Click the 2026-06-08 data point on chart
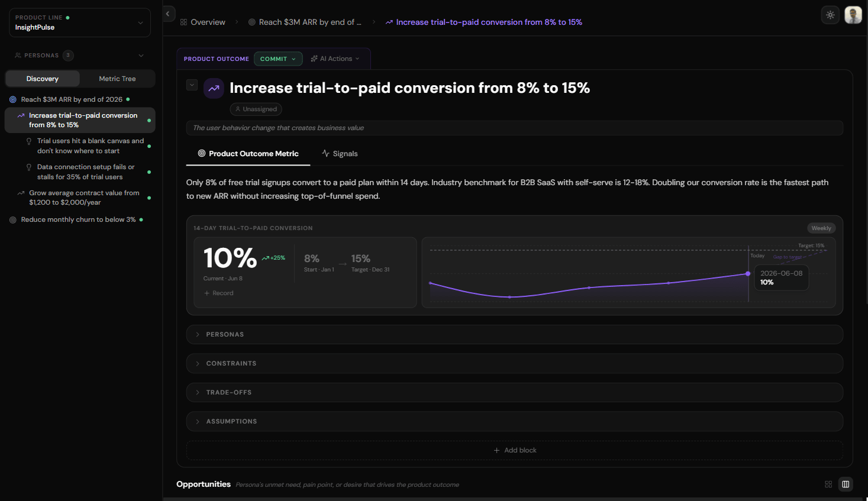The height and width of the screenshot is (501, 868). [x=748, y=274]
